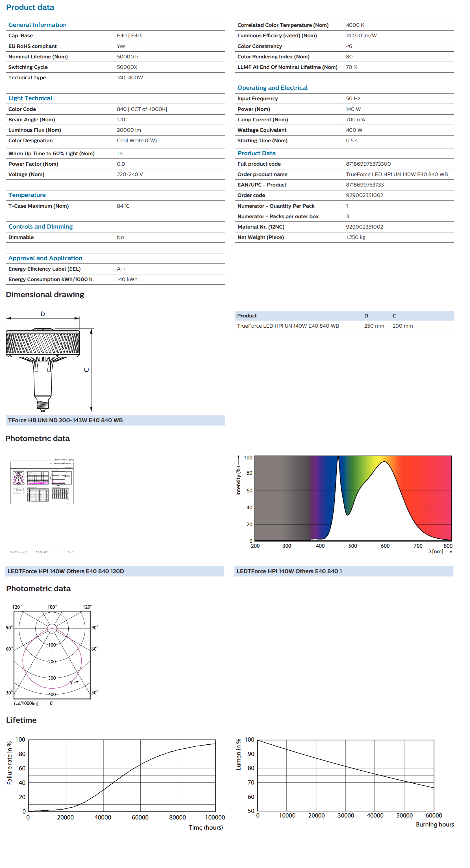Select caption "TForce HB UNI ND 200-143W E40 840 WB"
Image resolution: width=470 pixels, height=868 pixels.
click(66, 420)
